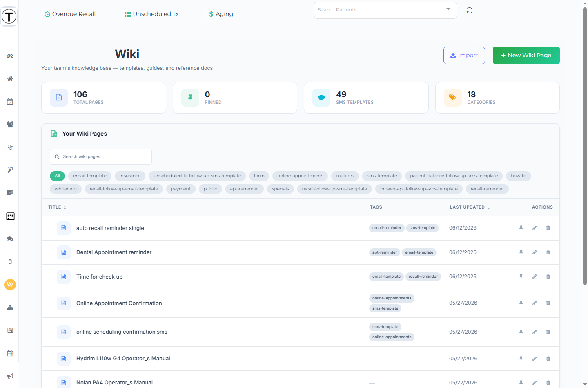The image size is (588, 388).
Task: Click the 18 Categories stat card
Action: tap(497, 98)
